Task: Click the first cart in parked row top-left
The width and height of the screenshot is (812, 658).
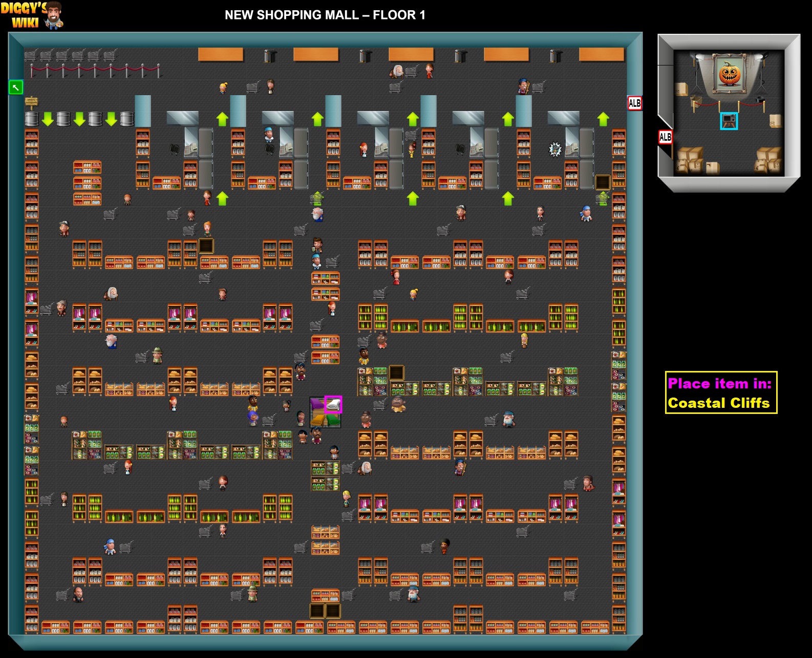Action: click(x=31, y=55)
